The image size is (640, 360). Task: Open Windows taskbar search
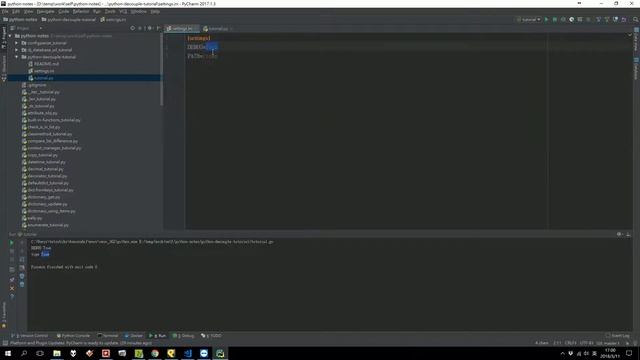click(24, 353)
